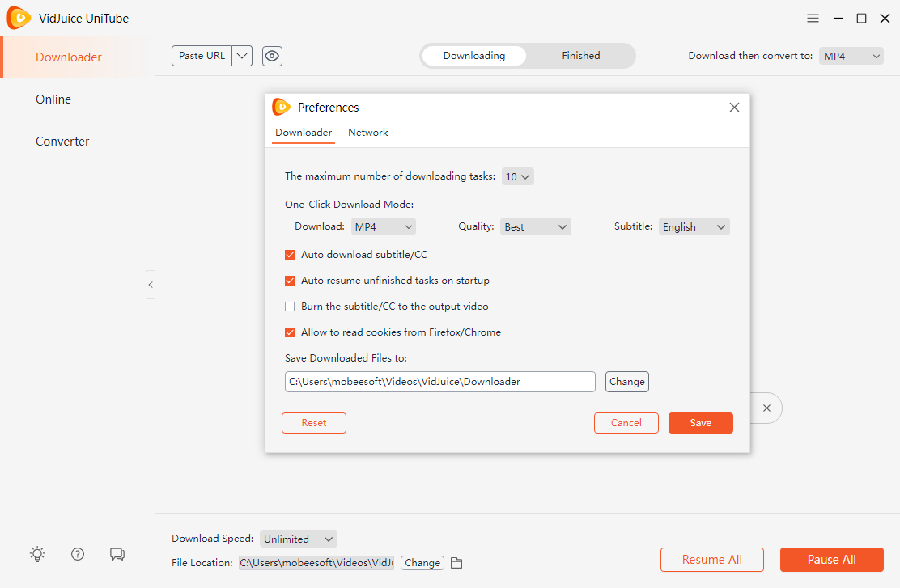Enable Burn the subtitle/CC to output video
The width and height of the screenshot is (900, 588).
(x=290, y=307)
